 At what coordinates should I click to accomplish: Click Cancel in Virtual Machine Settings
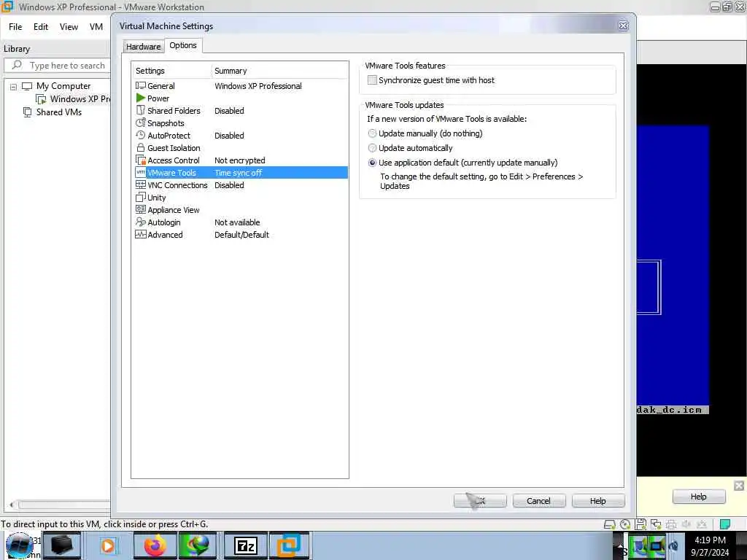pyautogui.click(x=539, y=501)
